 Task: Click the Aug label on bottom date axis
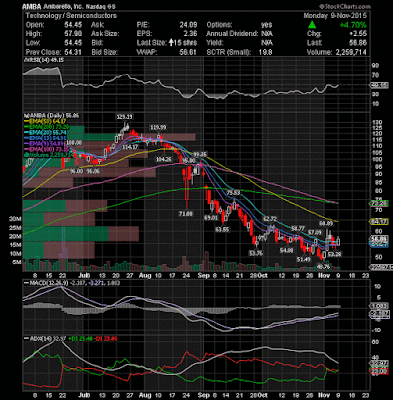144,395
